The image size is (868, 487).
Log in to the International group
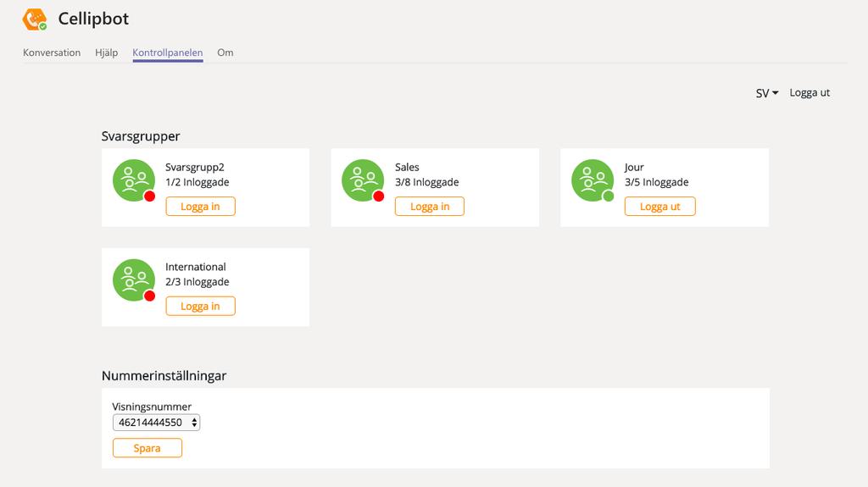pyautogui.click(x=200, y=306)
